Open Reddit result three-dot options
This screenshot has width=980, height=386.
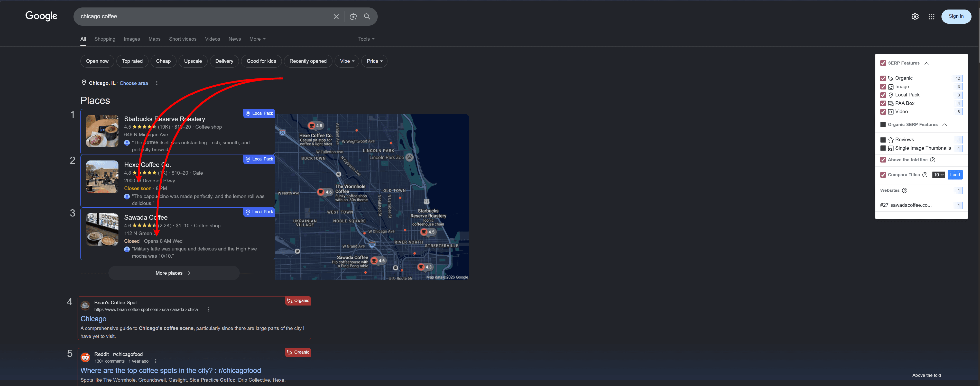click(x=156, y=361)
